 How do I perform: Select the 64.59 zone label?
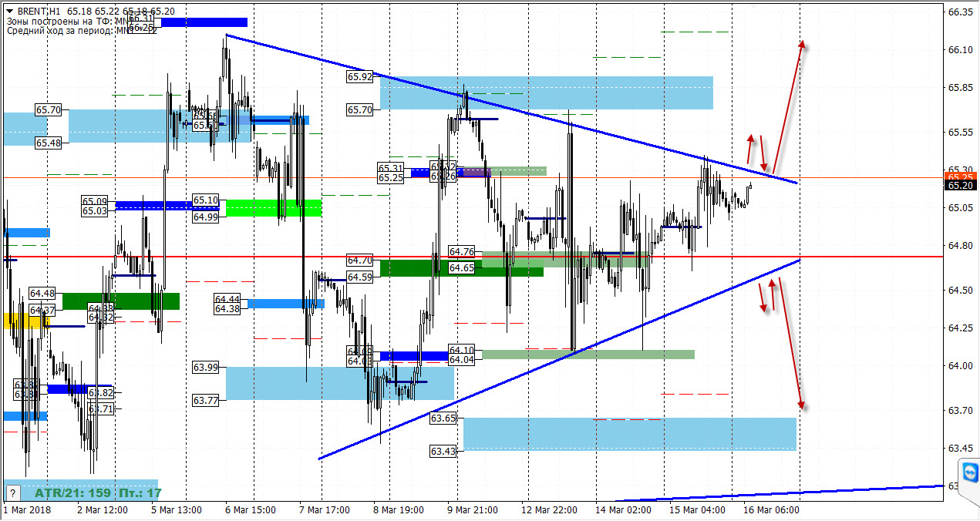coord(360,277)
